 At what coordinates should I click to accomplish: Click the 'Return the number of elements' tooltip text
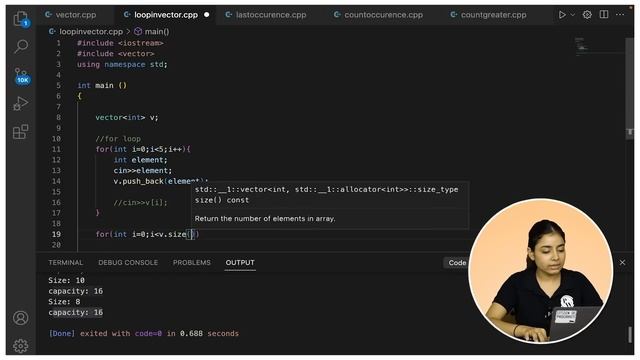click(265, 219)
